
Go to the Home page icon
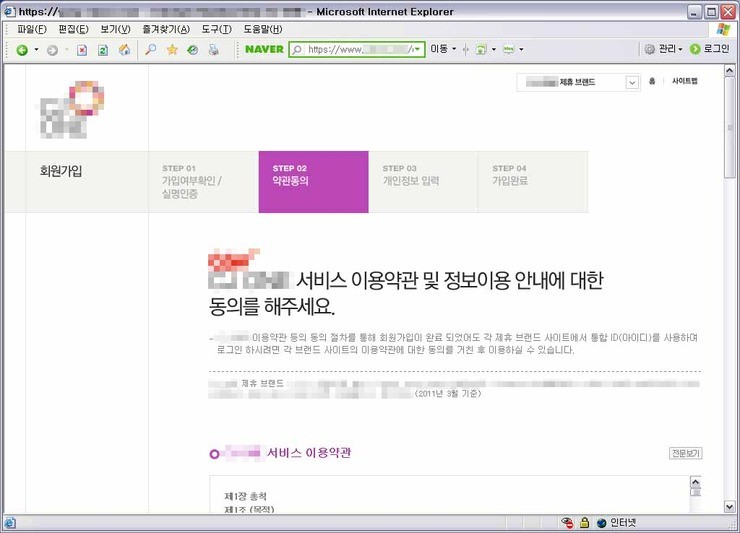click(124, 49)
